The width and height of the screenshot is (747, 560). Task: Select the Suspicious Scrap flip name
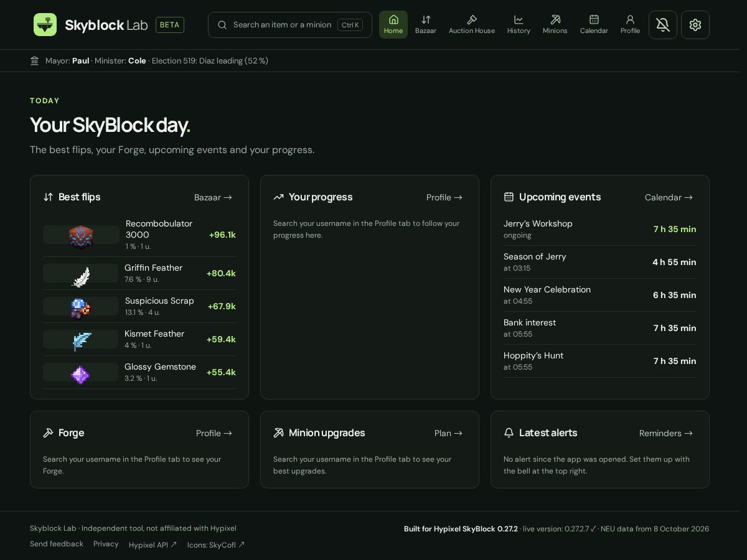coord(159,301)
